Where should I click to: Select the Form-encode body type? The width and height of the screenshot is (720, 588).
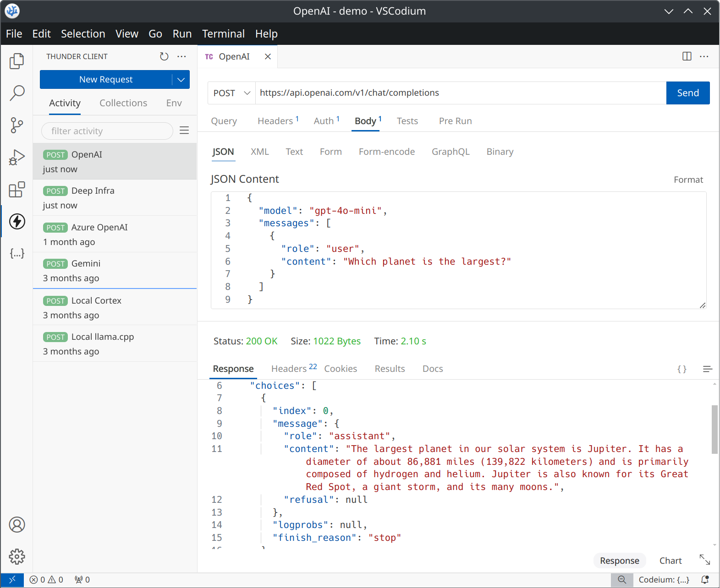tap(387, 152)
